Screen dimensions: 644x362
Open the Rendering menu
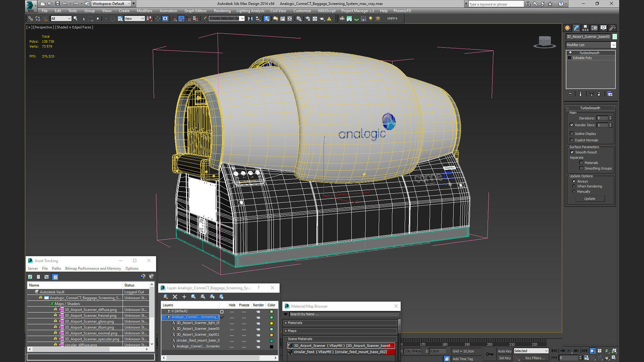[x=222, y=11]
